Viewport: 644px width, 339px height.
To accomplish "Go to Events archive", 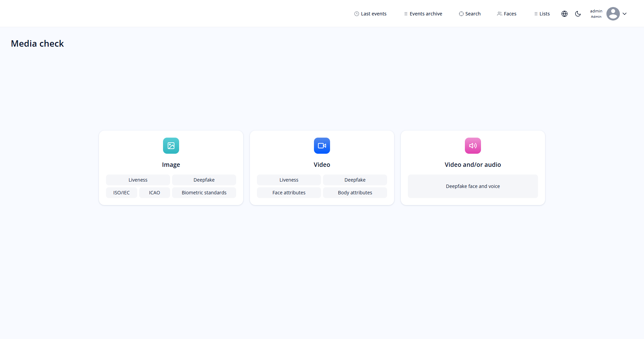I will (x=423, y=14).
